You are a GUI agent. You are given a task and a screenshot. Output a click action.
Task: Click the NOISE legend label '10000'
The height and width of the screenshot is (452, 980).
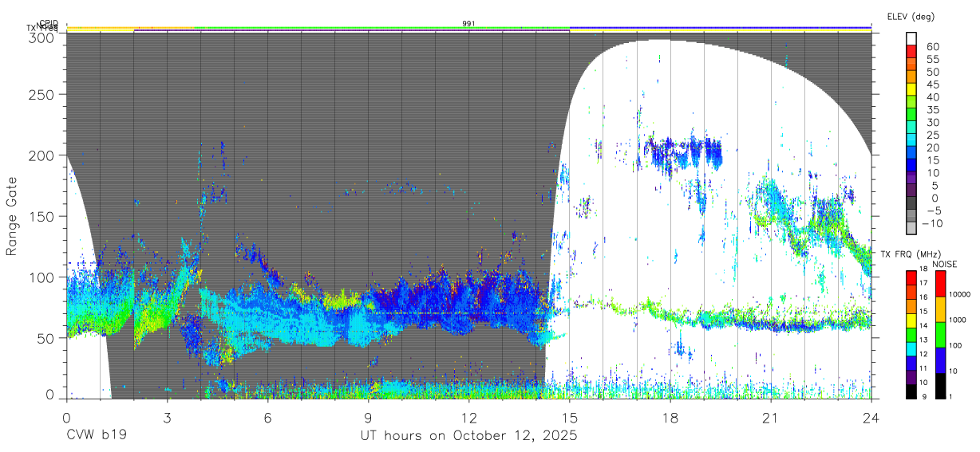click(x=958, y=295)
